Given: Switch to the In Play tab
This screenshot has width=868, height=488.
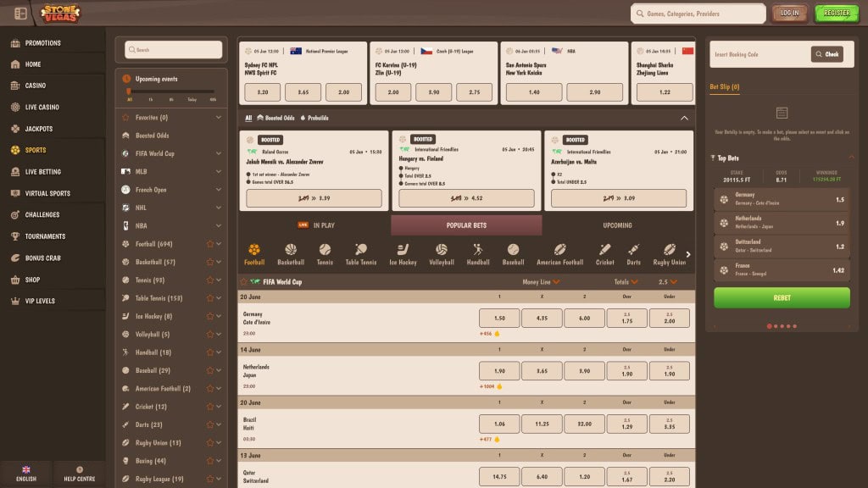Looking at the screenshot, I should click(x=315, y=225).
